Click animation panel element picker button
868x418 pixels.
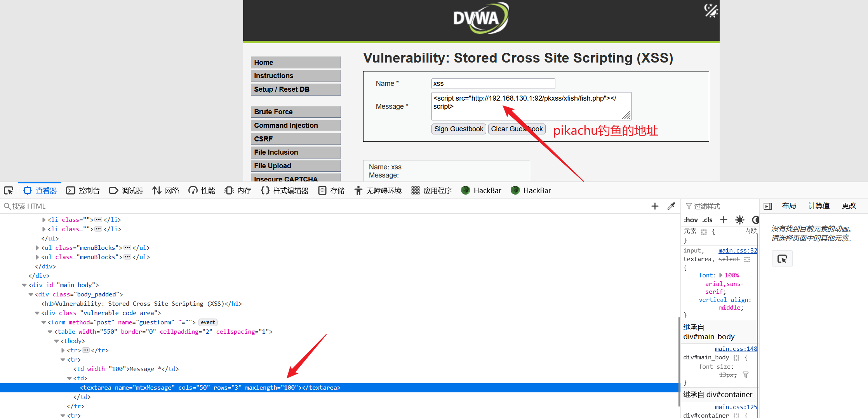(x=782, y=259)
